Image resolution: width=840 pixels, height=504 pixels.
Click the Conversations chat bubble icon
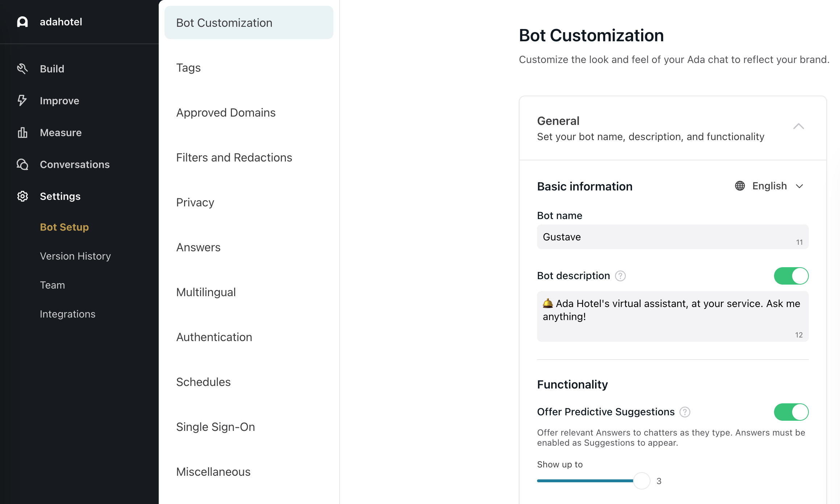(x=22, y=164)
